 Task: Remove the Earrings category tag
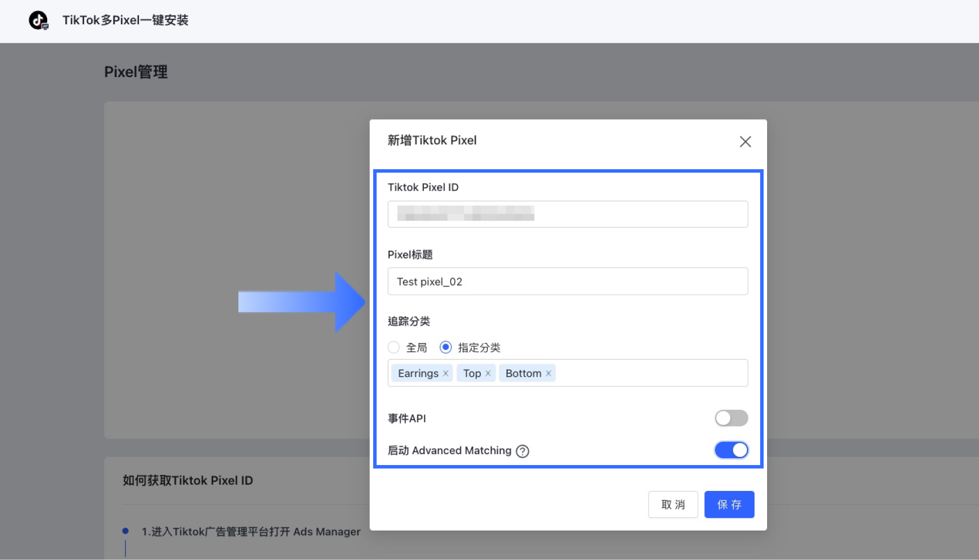446,374
